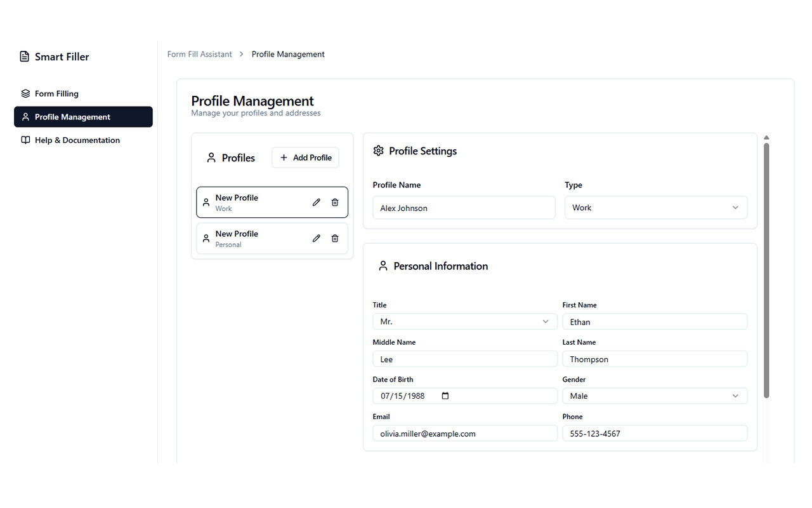Edit the Work profile using the pencil icon
Viewport: 812px width, 508px height.
pos(316,202)
